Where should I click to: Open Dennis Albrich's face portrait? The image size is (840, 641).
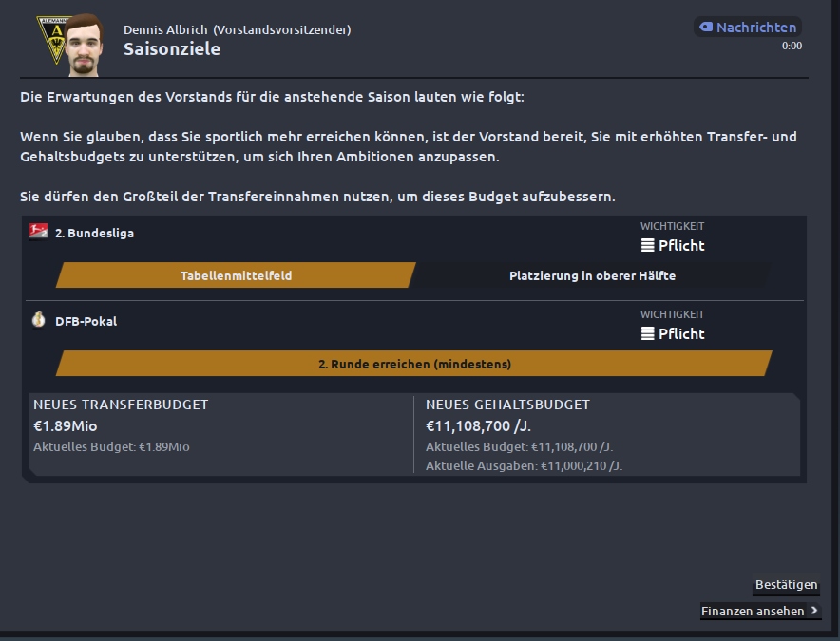pyautogui.click(x=85, y=46)
